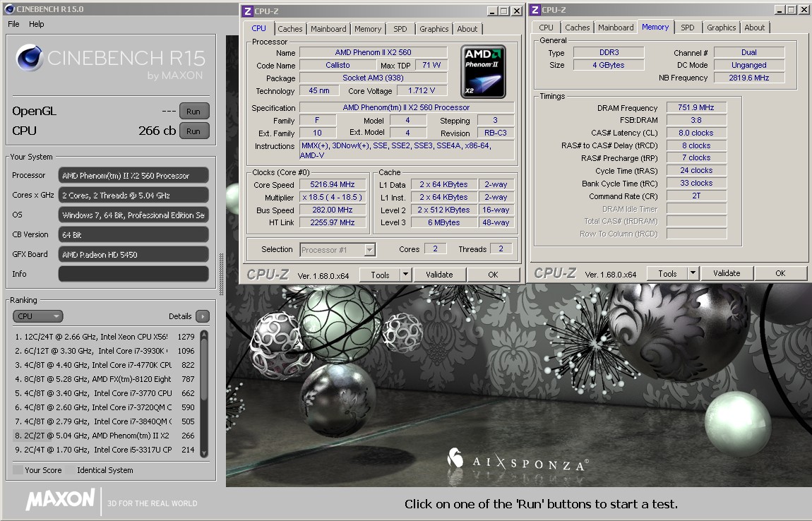Click the GFX Board field AMD Radeon HD 5450
Viewport: 812px width, 521px height.
(x=133, y=254)
